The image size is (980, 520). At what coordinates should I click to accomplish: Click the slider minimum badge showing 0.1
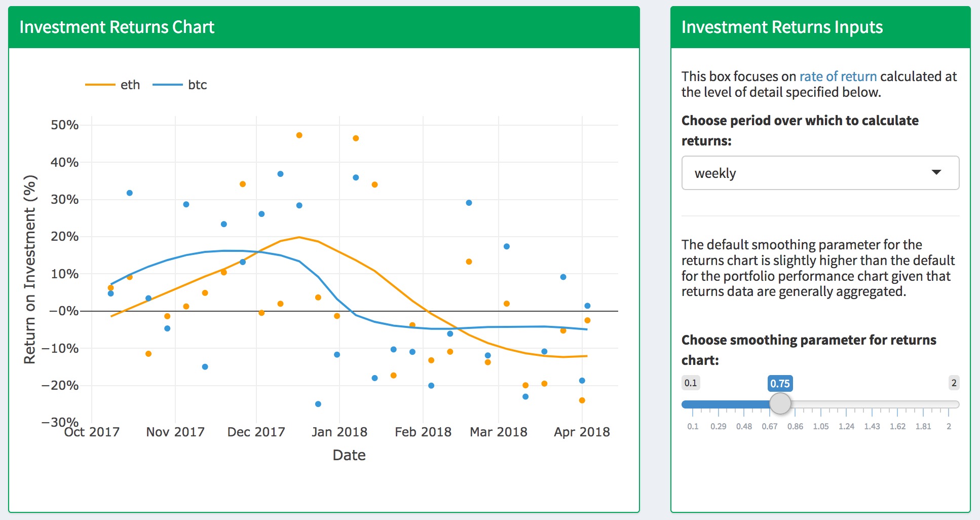[x=690, y=383]
